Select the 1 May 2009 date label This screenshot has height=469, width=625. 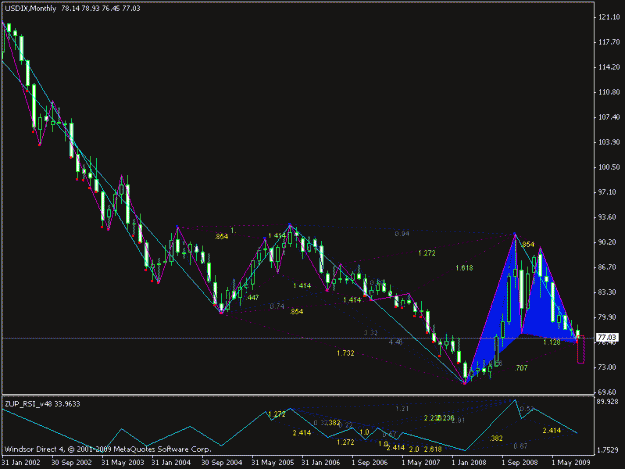click(x=571, y=463)
